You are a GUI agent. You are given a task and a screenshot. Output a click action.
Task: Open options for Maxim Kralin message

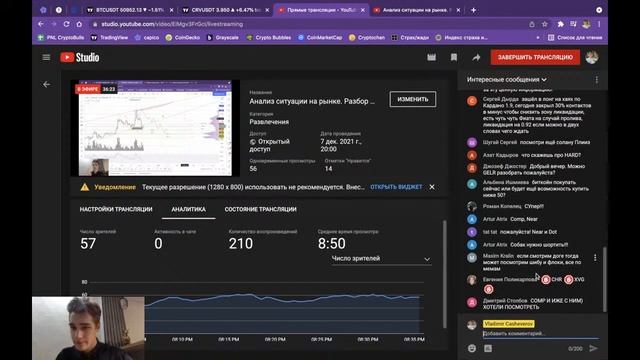tap(595, 258)
